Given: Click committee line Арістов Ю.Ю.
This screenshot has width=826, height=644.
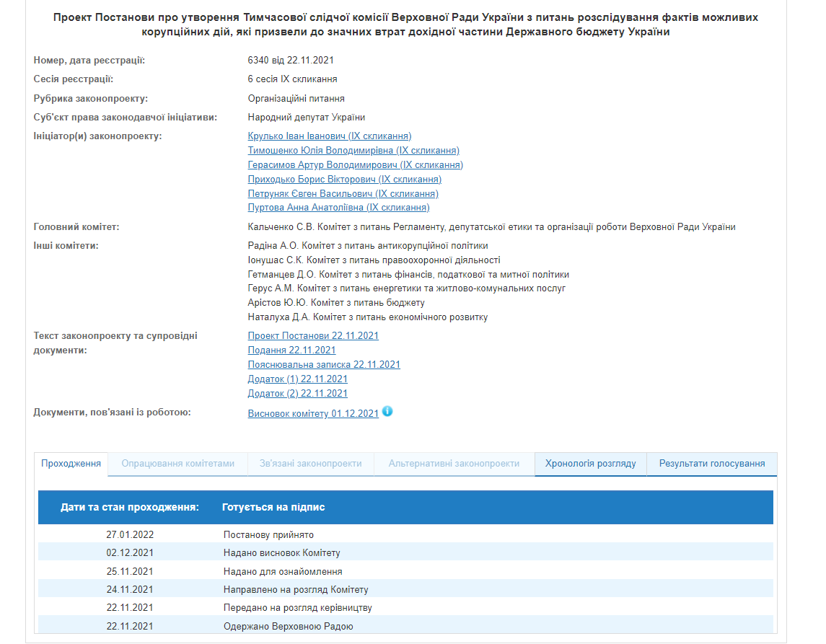Looking at the screenshot, I should click(x=336, y=302).
